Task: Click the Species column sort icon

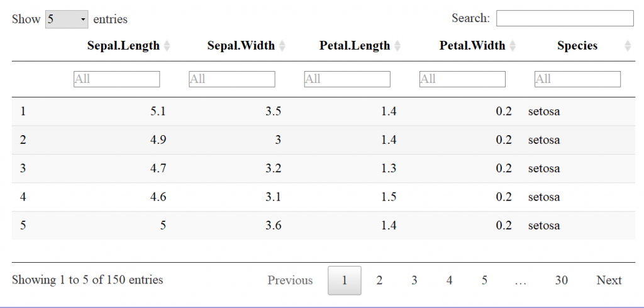Action: 628,46
